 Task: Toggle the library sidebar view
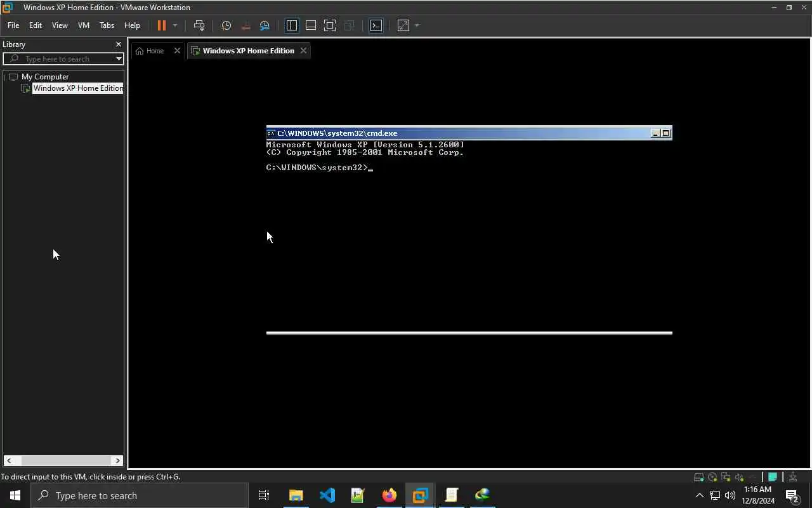(292, 25)
